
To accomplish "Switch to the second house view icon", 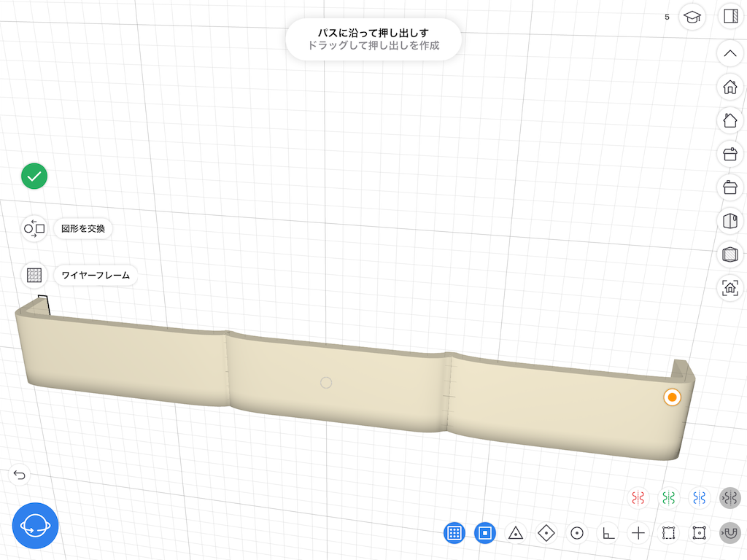I will [x=729, y=120].
